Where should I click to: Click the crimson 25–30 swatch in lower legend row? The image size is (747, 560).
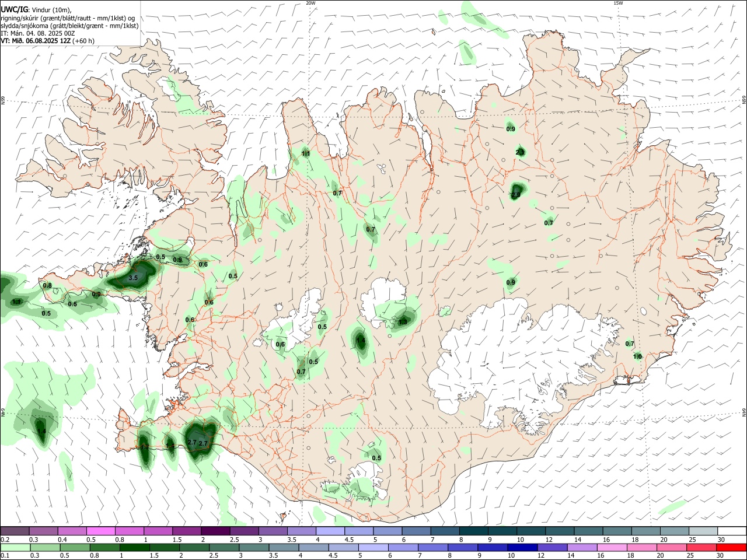(x=701, y=548)
